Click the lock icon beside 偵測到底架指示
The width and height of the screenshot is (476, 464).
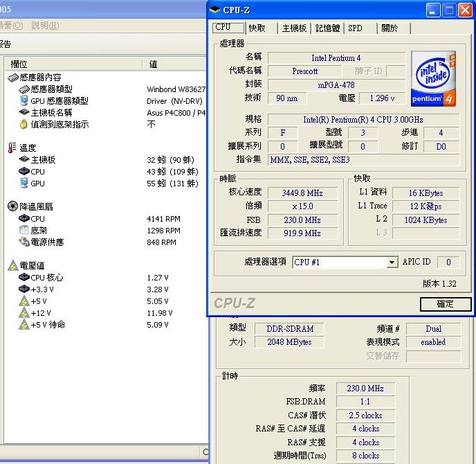(24, 124)
